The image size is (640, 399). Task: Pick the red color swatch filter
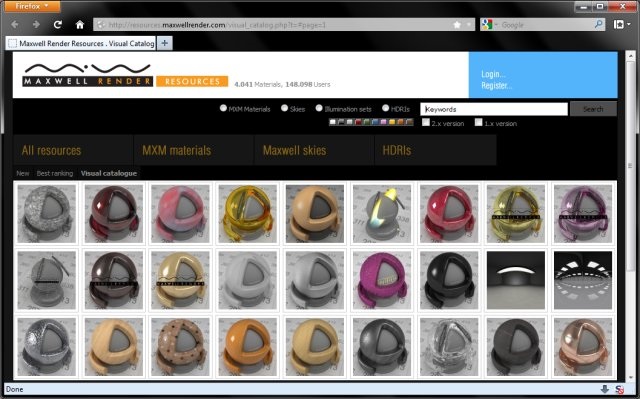pyautogui.click(x=358, y=122)
